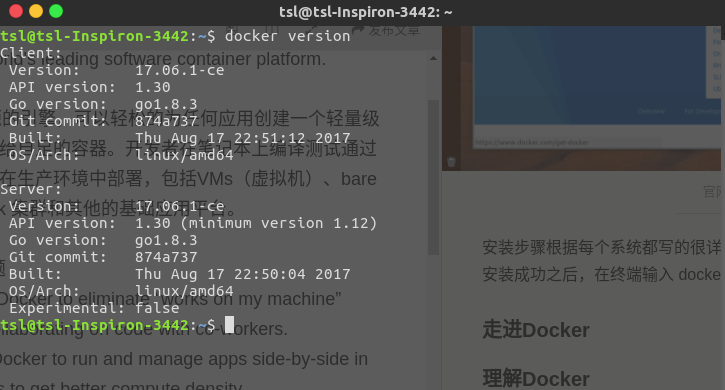Open the Docker website screenshot thumbnail
Image resolution: width=725 pixels, height=390 pixels.
[581, 98]
